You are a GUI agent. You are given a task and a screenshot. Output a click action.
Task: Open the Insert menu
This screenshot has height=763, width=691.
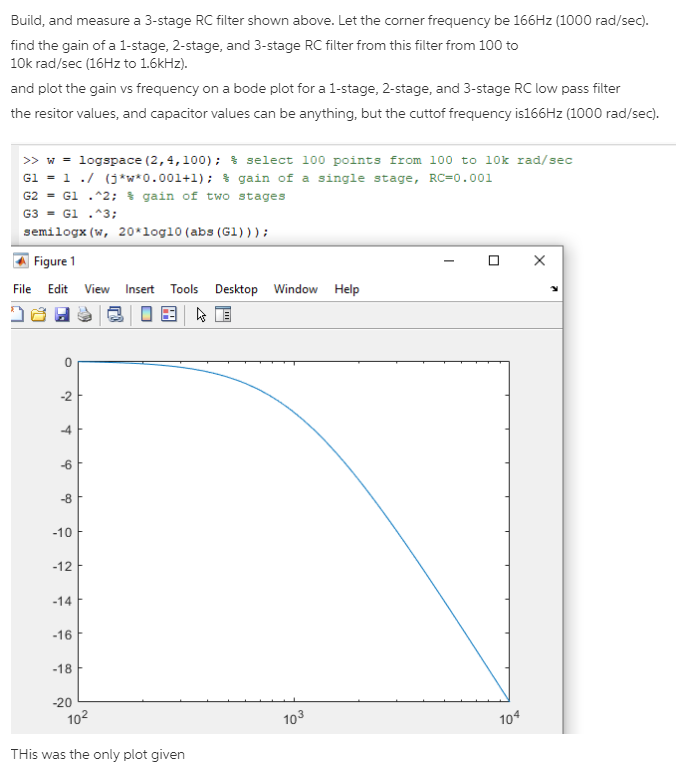[x=140, y=289]
